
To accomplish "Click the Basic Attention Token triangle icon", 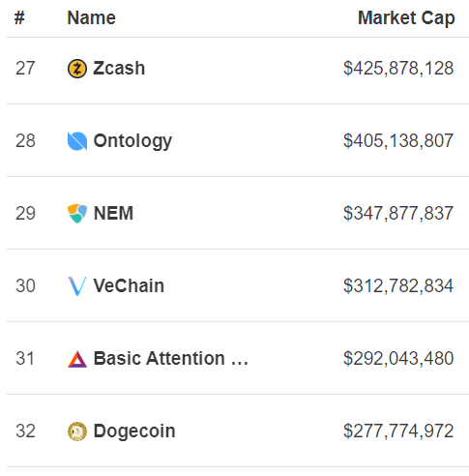I will pyautogui.click(x=77, y=359).
